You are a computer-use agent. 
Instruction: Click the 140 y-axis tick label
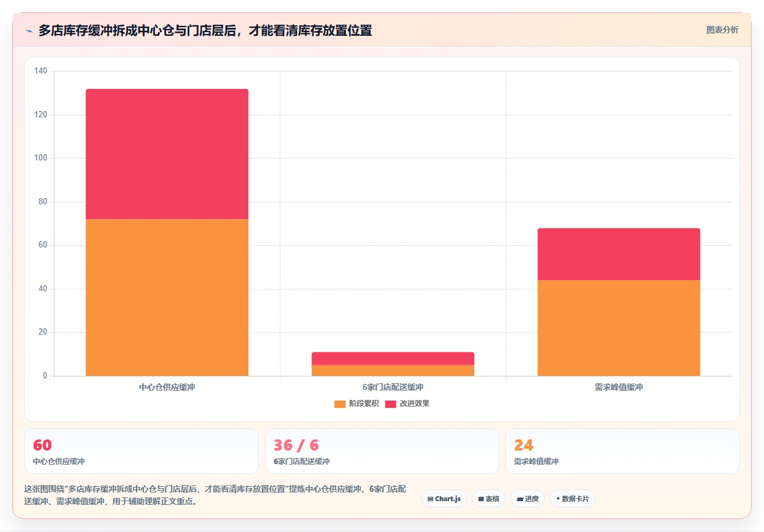41,72
